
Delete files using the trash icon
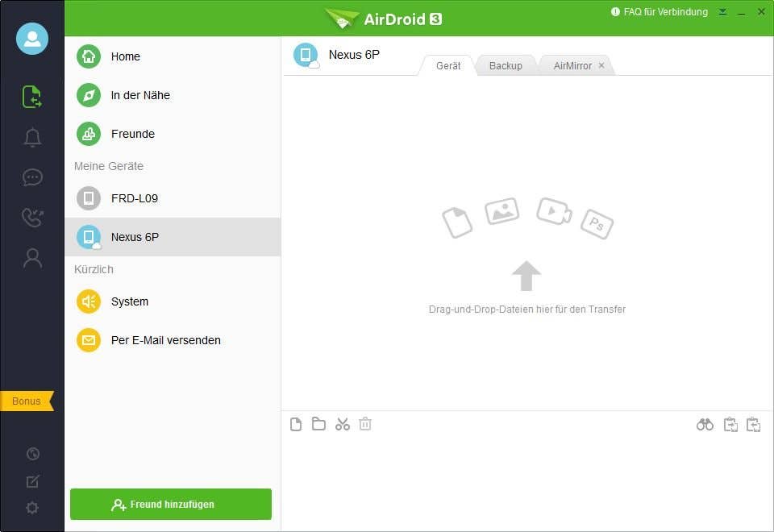pos(365,424)
